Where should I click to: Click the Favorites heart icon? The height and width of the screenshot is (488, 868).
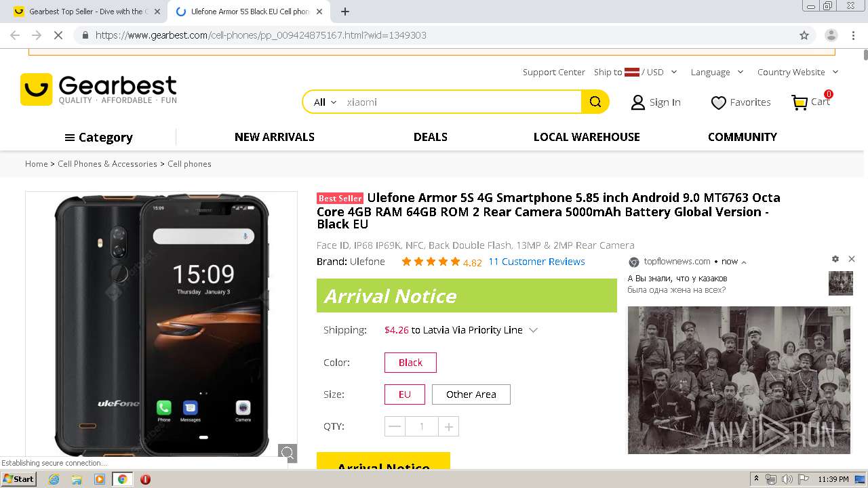click(x=718, y=102)
